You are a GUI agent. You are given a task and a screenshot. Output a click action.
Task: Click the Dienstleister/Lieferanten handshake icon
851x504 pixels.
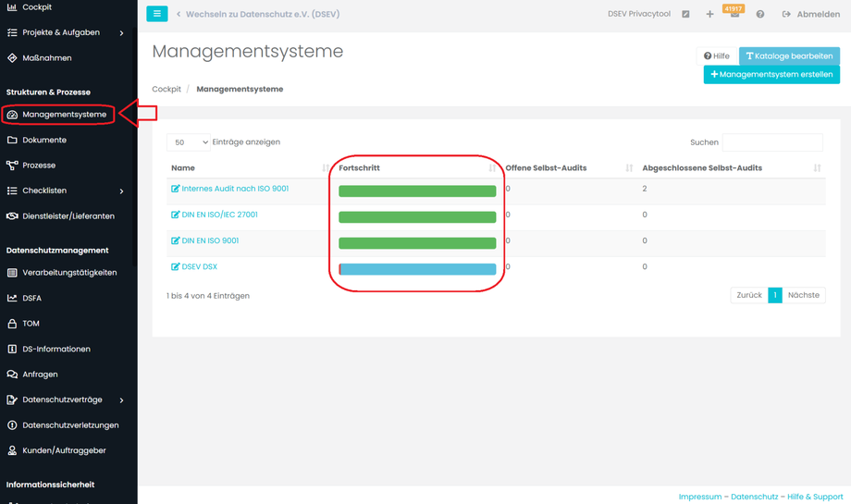(12, 215)
